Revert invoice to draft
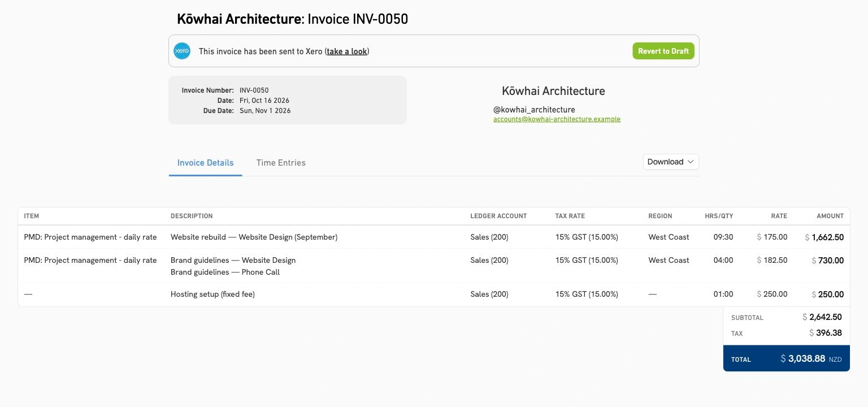Viewport: 868px width, 407px height. (x=663, y=51)
